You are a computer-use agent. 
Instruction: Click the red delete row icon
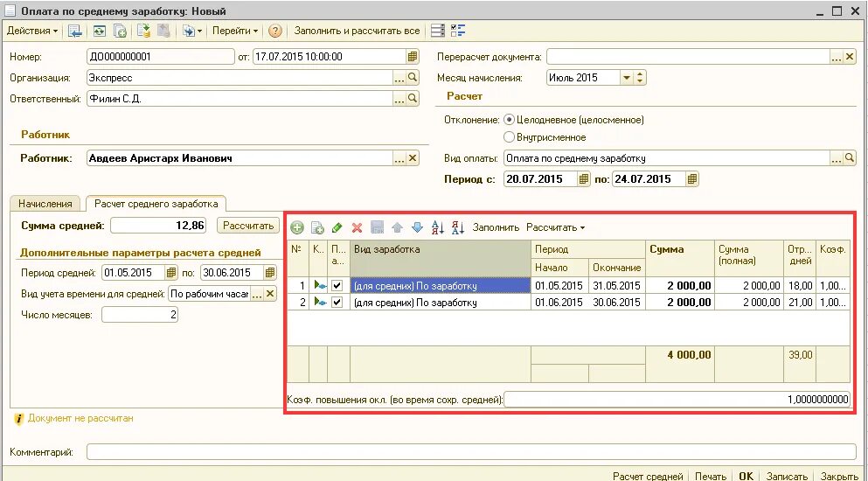click(357, 227)
